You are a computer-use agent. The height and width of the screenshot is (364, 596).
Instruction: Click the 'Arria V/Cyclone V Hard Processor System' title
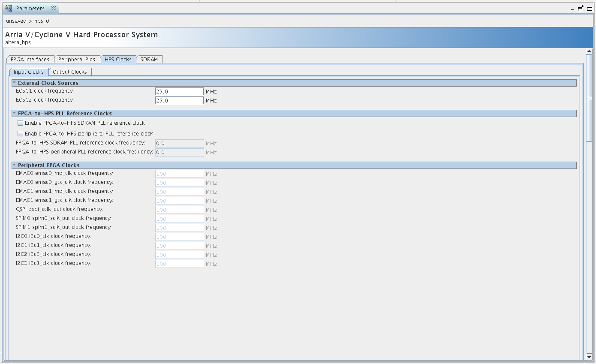81,35
